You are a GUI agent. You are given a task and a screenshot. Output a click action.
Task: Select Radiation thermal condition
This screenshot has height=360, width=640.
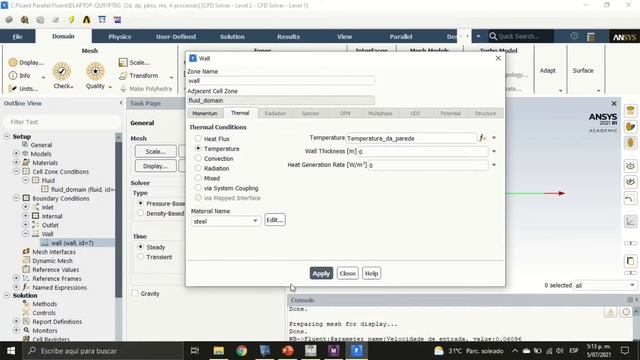pos(198,168)
